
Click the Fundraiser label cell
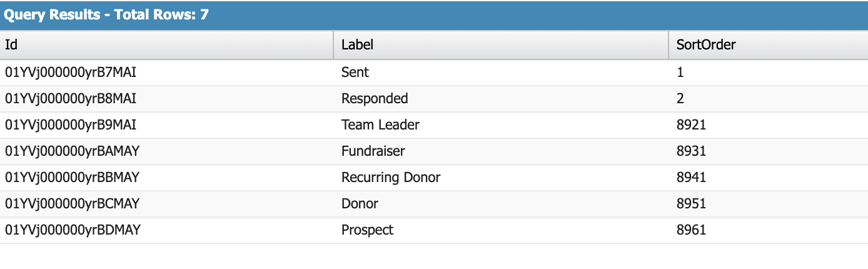point(373,151)
